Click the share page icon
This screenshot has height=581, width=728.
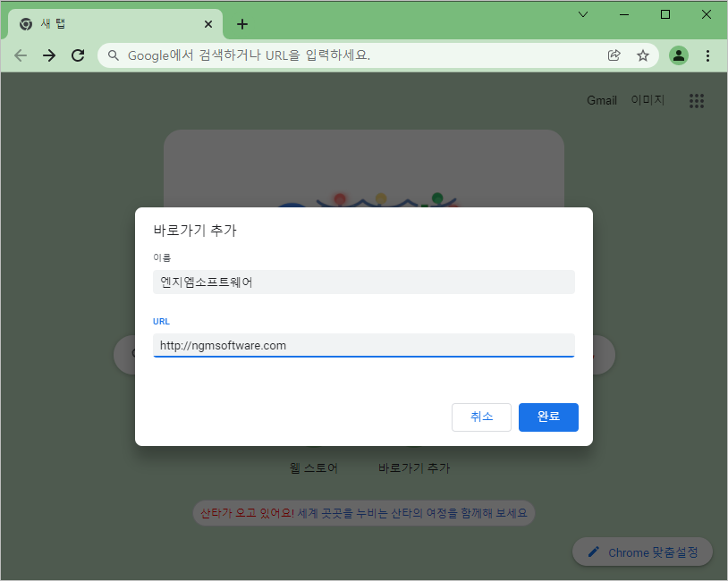pyautogui.click(x=614, y=55)
